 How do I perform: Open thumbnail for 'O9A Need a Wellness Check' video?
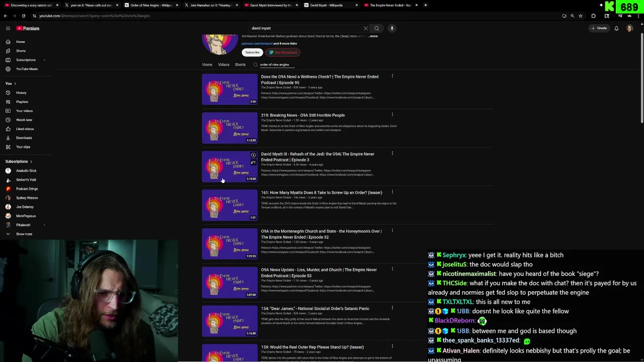click(229, 89)
